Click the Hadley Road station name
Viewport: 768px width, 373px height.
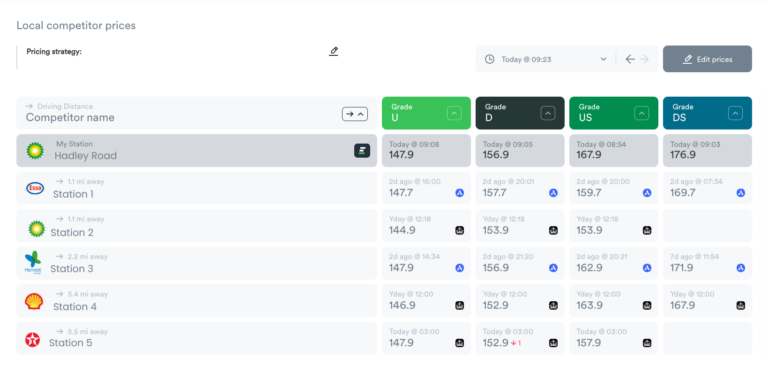85,156
